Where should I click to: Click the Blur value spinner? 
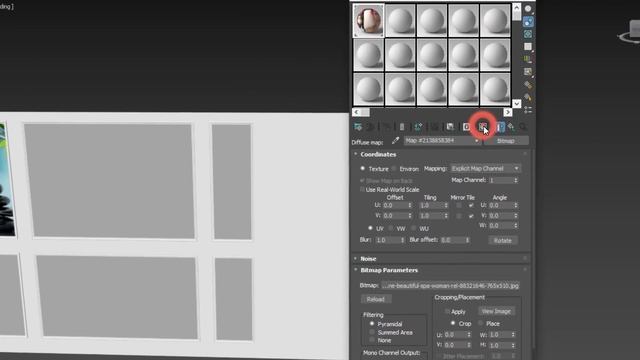[x=402, y=240]
